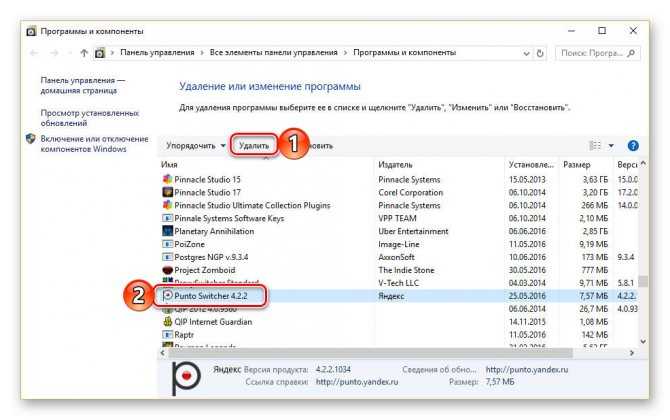The image size is (670, 420).
Task: Sort by the Имя column header
Action: pyautogui.click(x=169, y=164)
